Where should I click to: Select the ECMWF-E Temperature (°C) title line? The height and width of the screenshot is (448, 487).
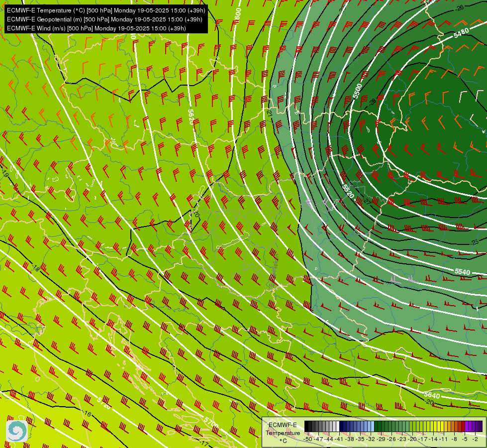(106, 10)
